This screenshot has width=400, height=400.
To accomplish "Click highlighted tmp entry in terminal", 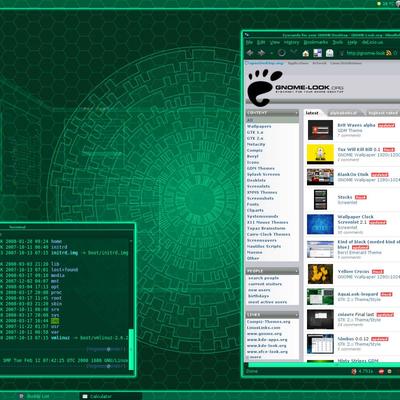I will (55, 321).
